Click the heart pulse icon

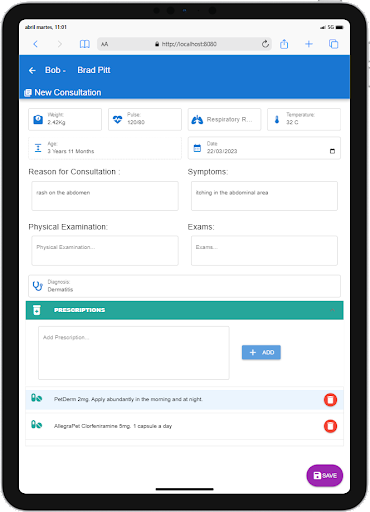(117, 119)
